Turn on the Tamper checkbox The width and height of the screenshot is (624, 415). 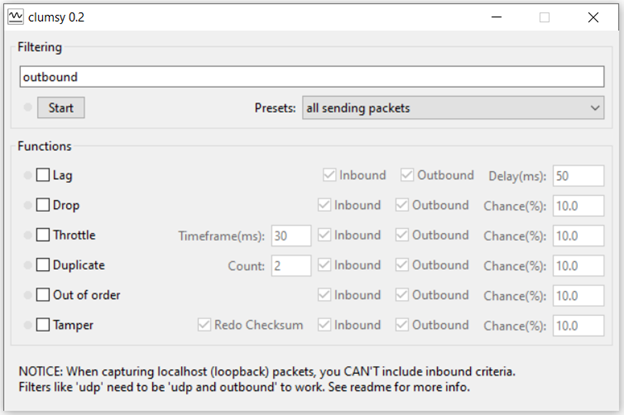point(43,325)
